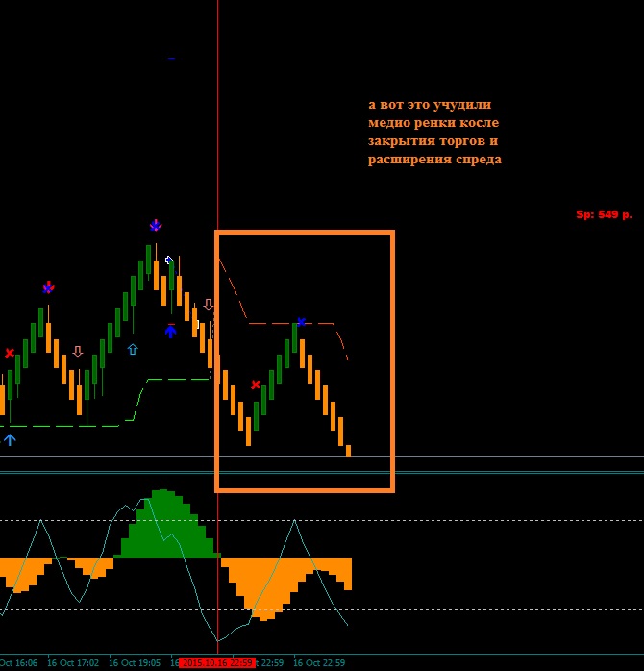
Task: Click the red 2015.10.16 22:59 time label
Action: [217, 663]
